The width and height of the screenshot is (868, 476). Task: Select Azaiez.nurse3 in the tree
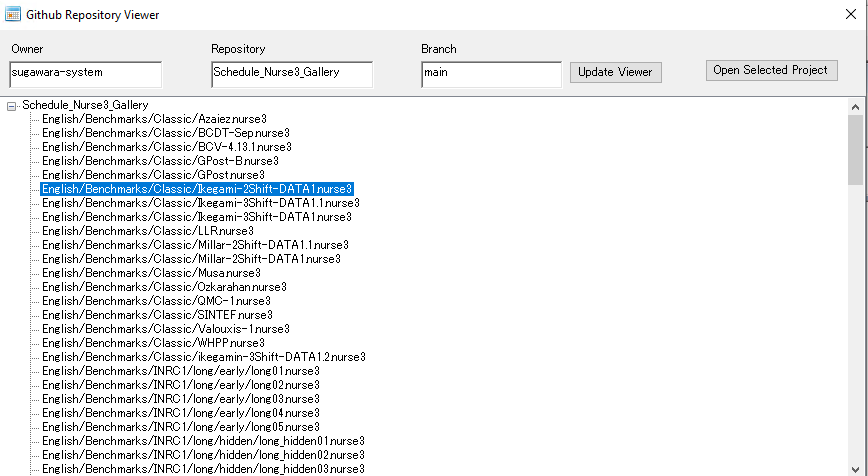[x=154, y=119]
